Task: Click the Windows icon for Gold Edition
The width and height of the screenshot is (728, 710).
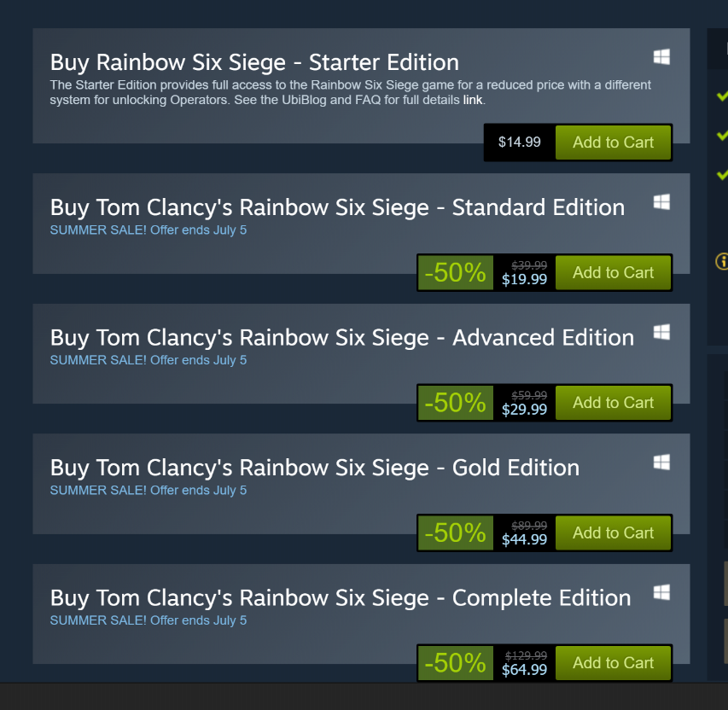Action: 661,463
